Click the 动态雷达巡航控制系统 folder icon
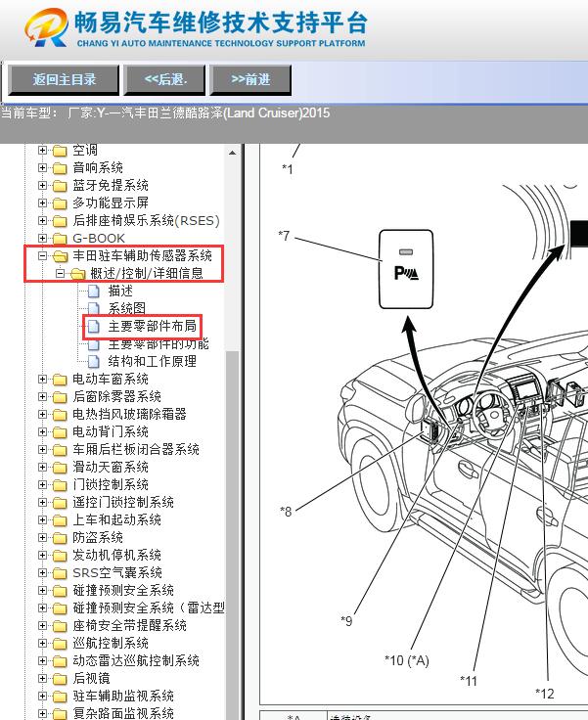588x720 pixels. (60, 661)
